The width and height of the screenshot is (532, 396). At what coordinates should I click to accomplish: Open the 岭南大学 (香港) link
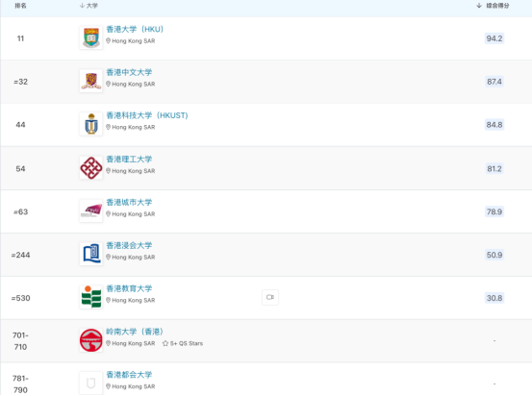point(135,332)
